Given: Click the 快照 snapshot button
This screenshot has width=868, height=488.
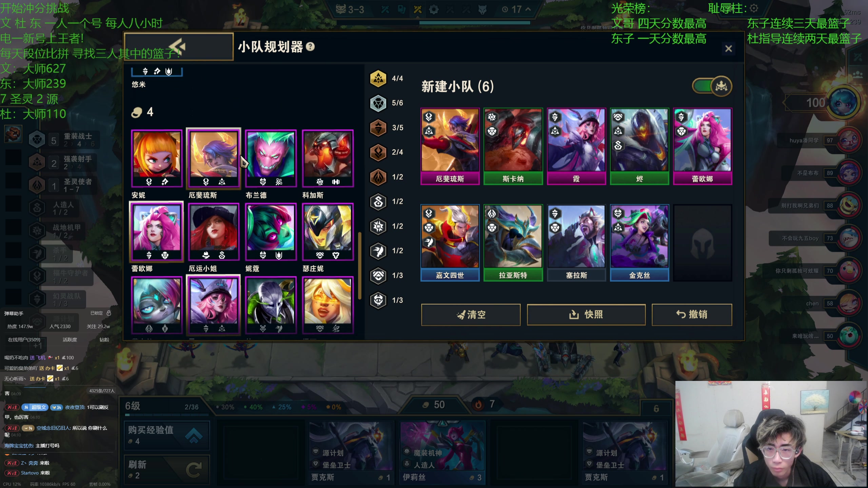Looking at the screenshot, I should [x=586, y=315].
